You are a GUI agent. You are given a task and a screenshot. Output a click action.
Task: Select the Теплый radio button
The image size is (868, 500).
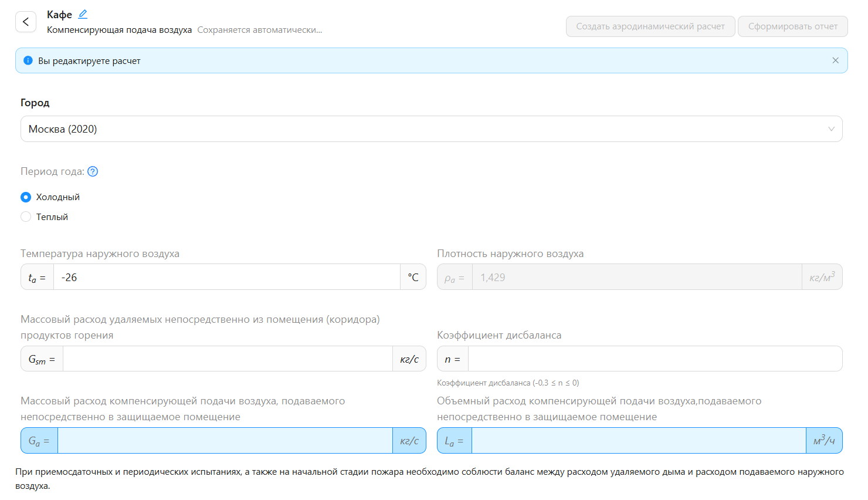coord(26,217)
